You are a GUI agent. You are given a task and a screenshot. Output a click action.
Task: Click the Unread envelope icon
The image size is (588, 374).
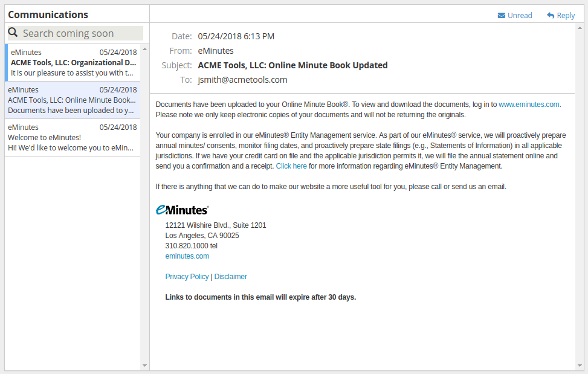tap(502, 16)
